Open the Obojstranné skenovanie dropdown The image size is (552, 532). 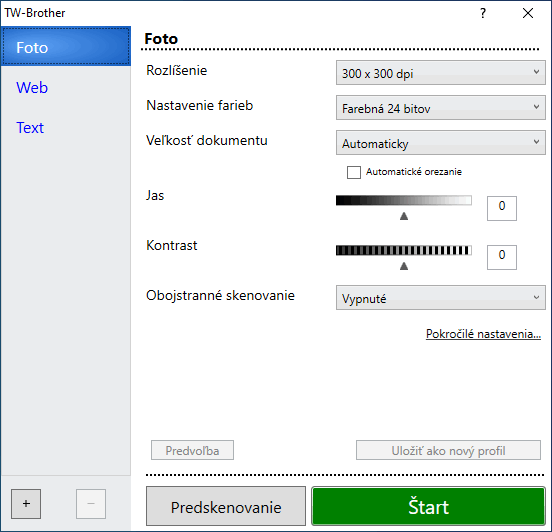tap(441, 298)
